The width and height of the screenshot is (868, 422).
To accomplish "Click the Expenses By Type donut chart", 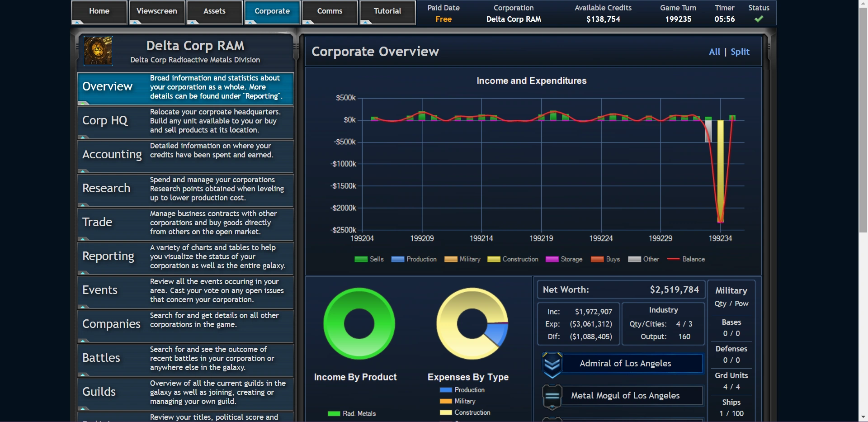I will [472, 324].
